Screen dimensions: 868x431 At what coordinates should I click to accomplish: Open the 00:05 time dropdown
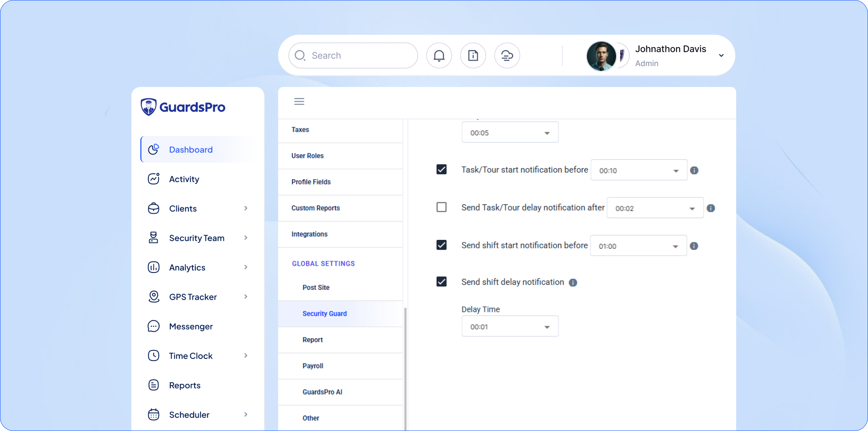(510, 133)
